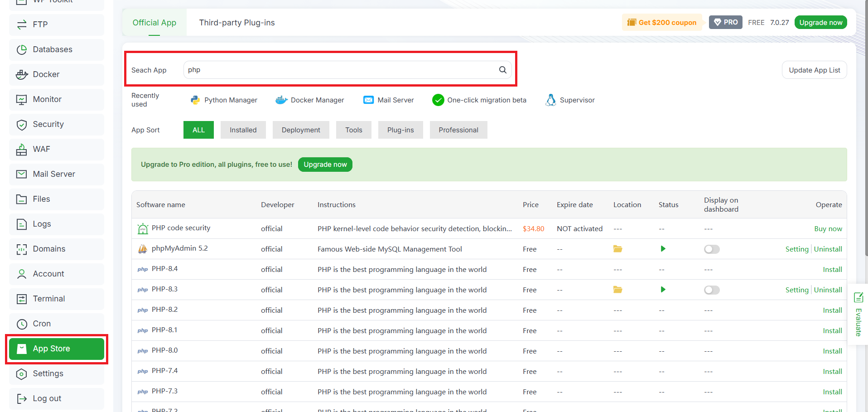
Task: Select the ALL app sort filter
Action: pos(198,130)
